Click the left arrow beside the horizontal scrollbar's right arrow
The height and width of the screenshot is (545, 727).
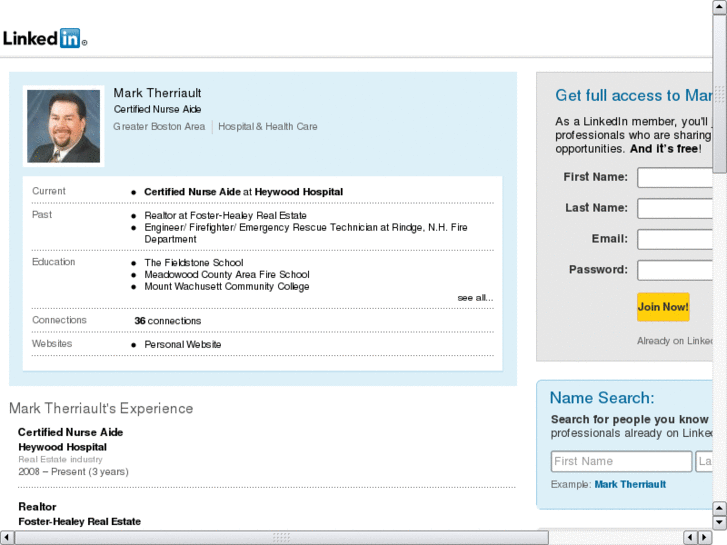(x=691, y=538)
